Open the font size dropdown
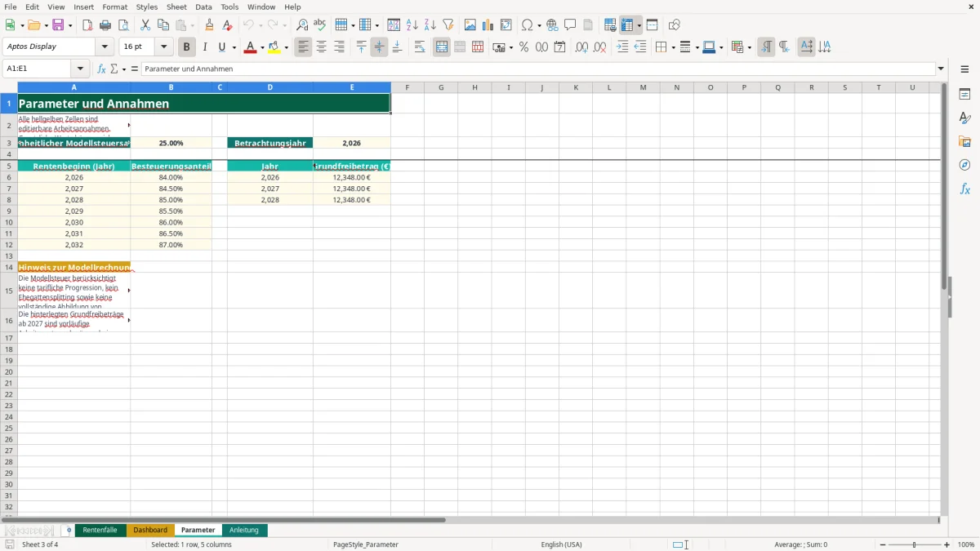Viewport: 980px width, 551px height. pyautogui.click(x=163, y=47)
